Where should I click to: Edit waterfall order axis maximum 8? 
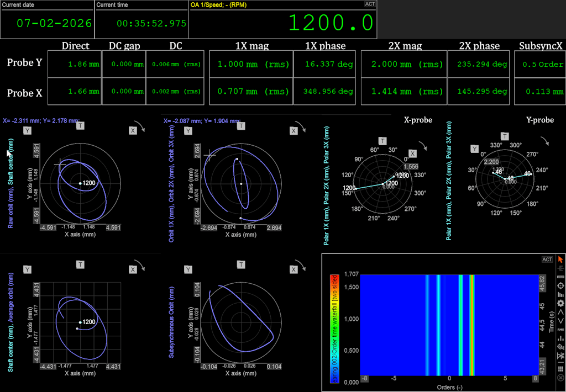[x=534, y=378]
